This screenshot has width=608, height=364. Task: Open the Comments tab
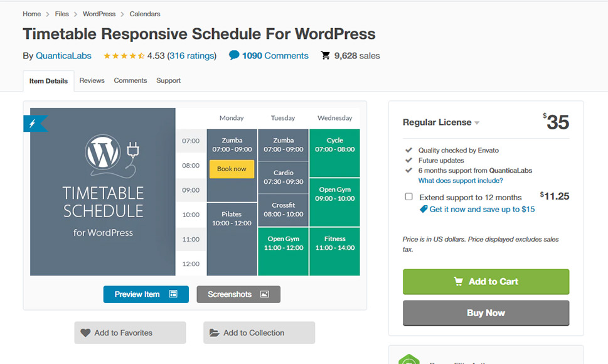tap(131, 80)
